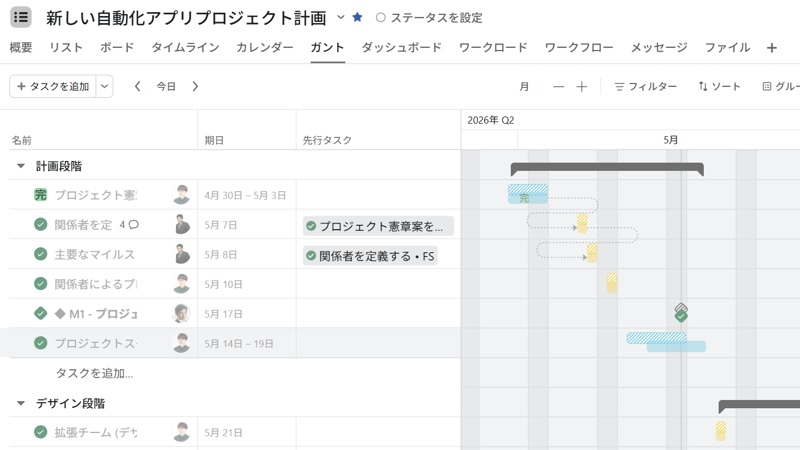Jump to 今日 in the Gantt
Image resolution: width=800 pixels, height=450 pixels.
(166, 86)
